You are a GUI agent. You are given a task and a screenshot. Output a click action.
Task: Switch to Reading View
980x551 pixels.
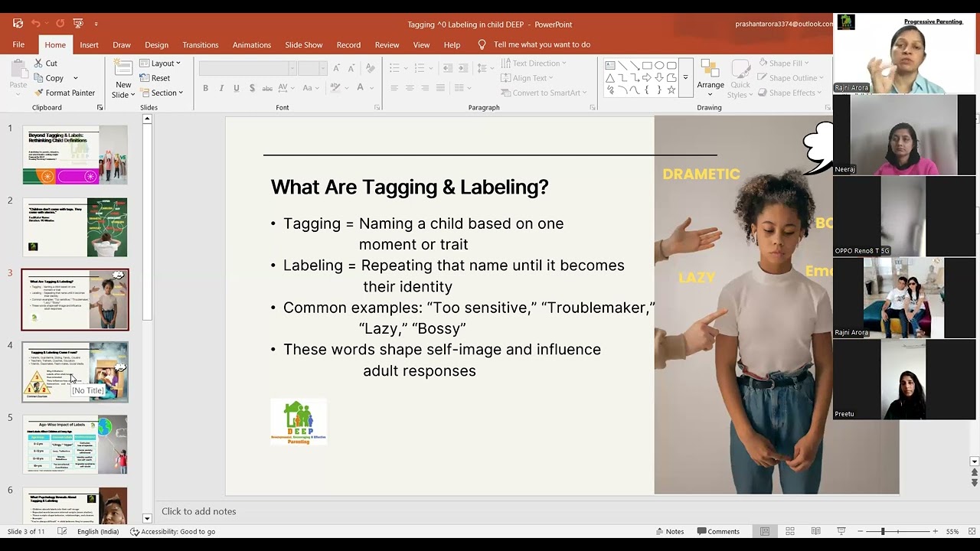815,531
